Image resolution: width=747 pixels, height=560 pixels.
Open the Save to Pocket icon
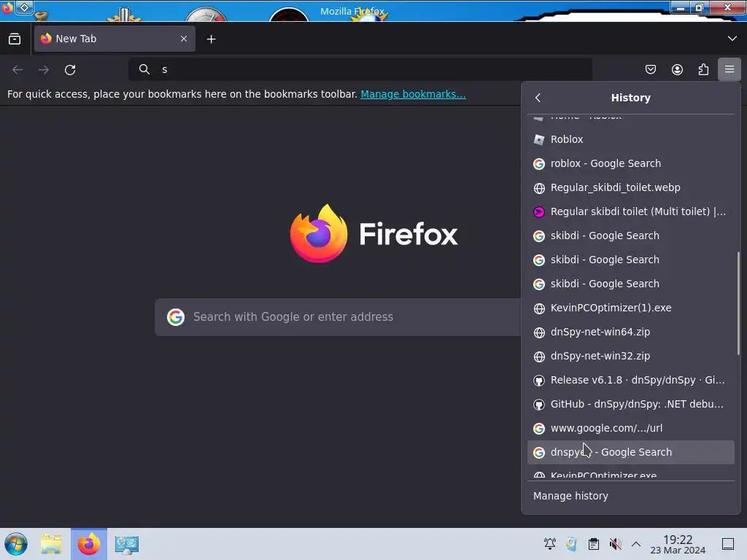tap(650, 69)
